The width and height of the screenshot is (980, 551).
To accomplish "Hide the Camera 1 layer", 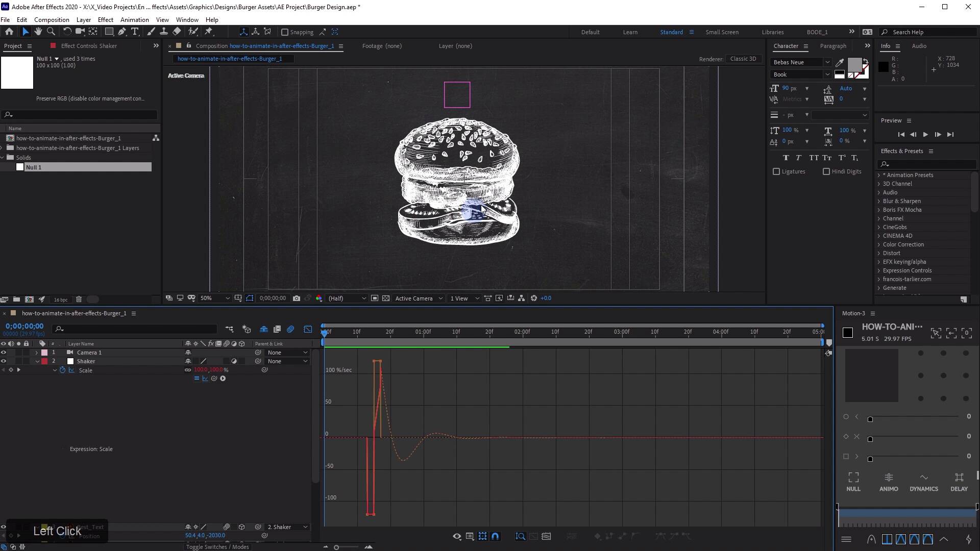I will point(4,353).
